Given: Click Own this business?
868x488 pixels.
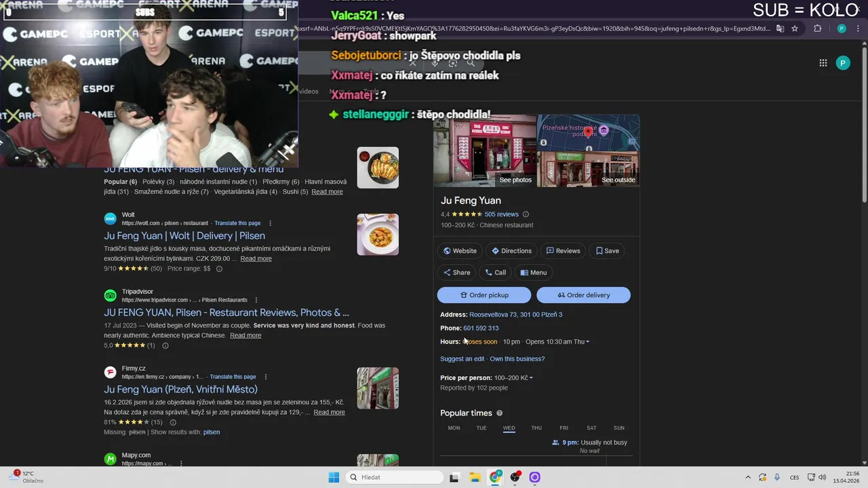Looking at the screenshot, I should coord(517,359).
